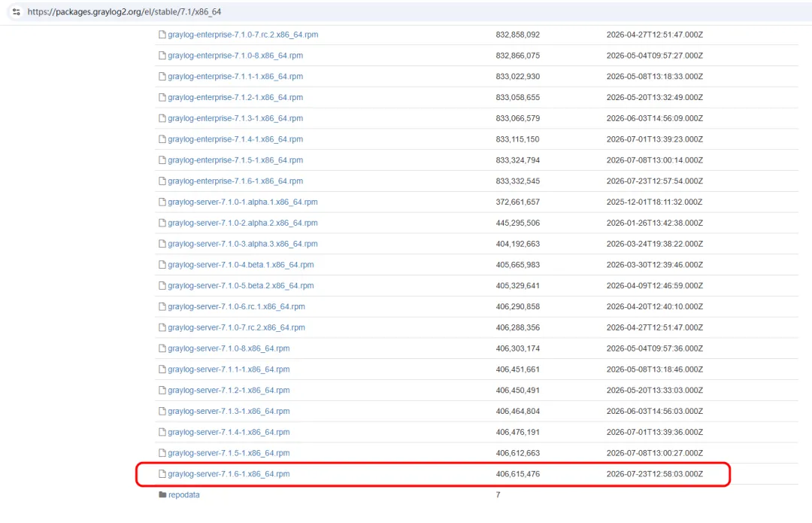
Task: Select graylog-server-7.1.0-5.beta.2.x86_64.rpm link
Action: (x=241, y=286)
